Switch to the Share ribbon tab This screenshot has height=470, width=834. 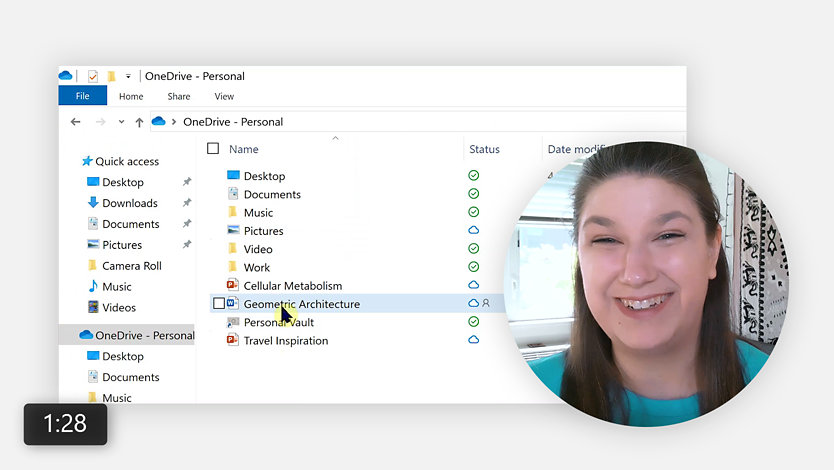pyautogui.click(x=179, y=96)
